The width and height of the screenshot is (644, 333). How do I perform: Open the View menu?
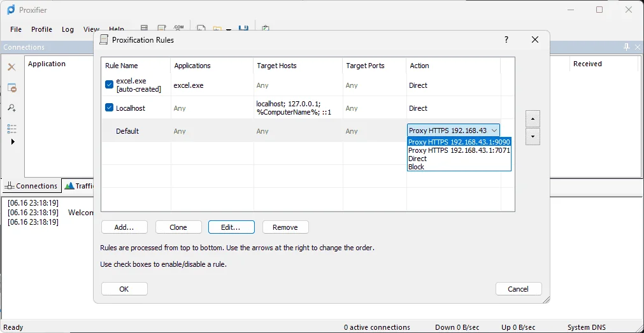(91, 29)
